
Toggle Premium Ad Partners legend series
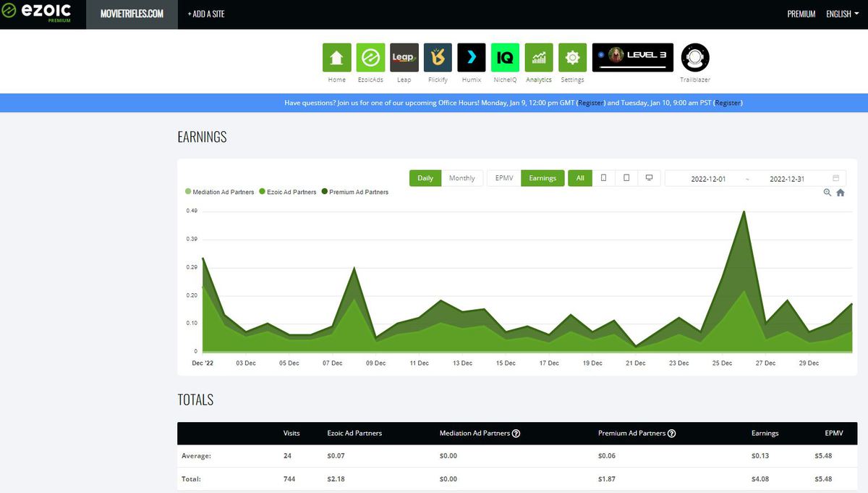pos(354,192)
